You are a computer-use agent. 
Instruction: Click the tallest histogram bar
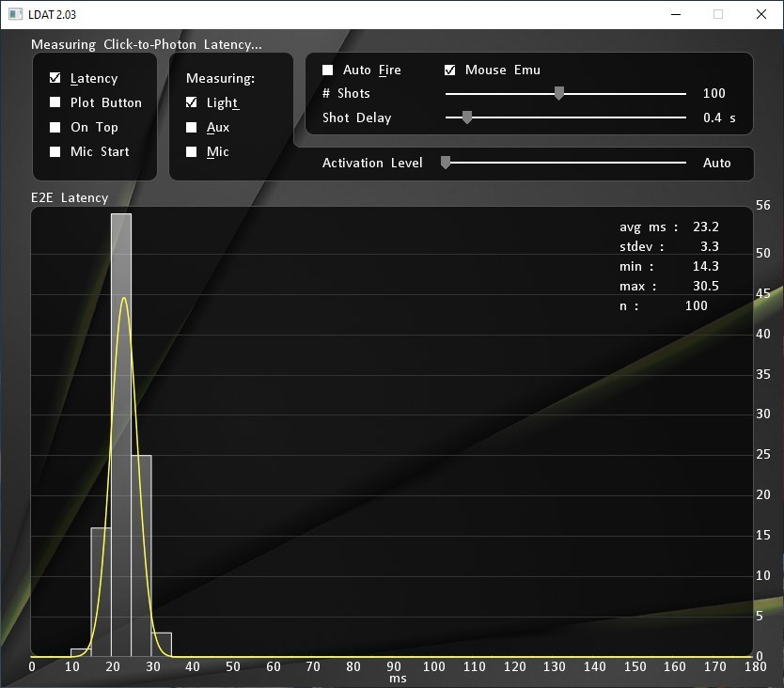tap(121, 432)
